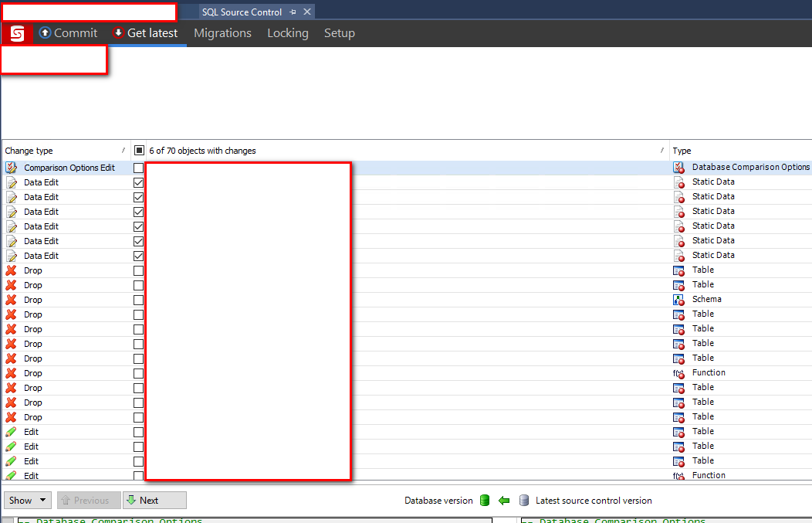Click the object name column sort indicator
Image resolution: width=812 pixels, height=523 pixels.
click(x=662, y=150)
